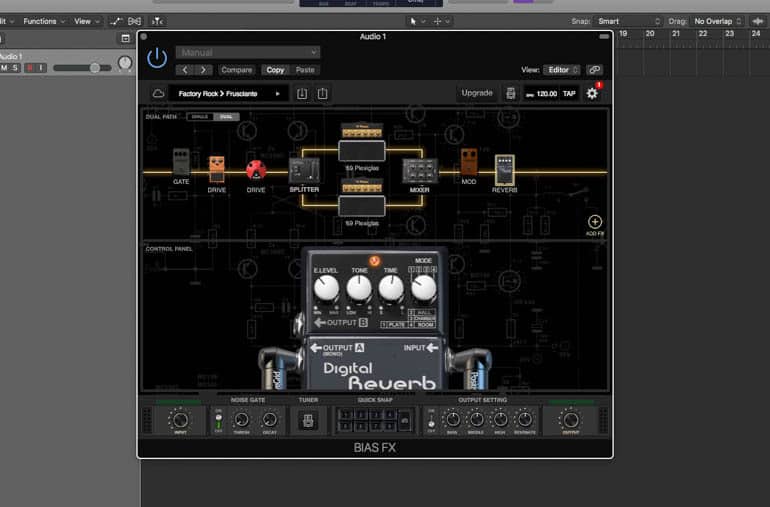Click the catch playhead icon in Logic toolbar
The image size is (770, 507).
157,21
